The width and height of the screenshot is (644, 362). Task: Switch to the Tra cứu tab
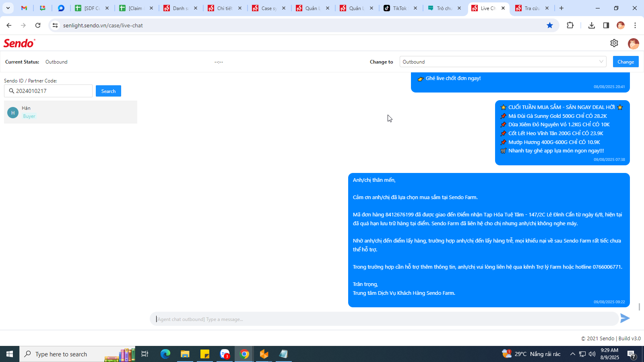(532, 8)
